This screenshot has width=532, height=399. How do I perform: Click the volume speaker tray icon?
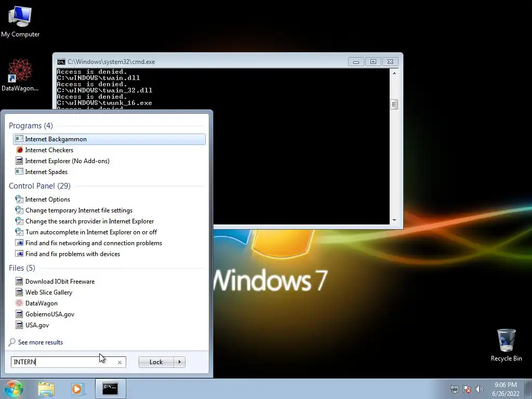[x=480, y=389]
